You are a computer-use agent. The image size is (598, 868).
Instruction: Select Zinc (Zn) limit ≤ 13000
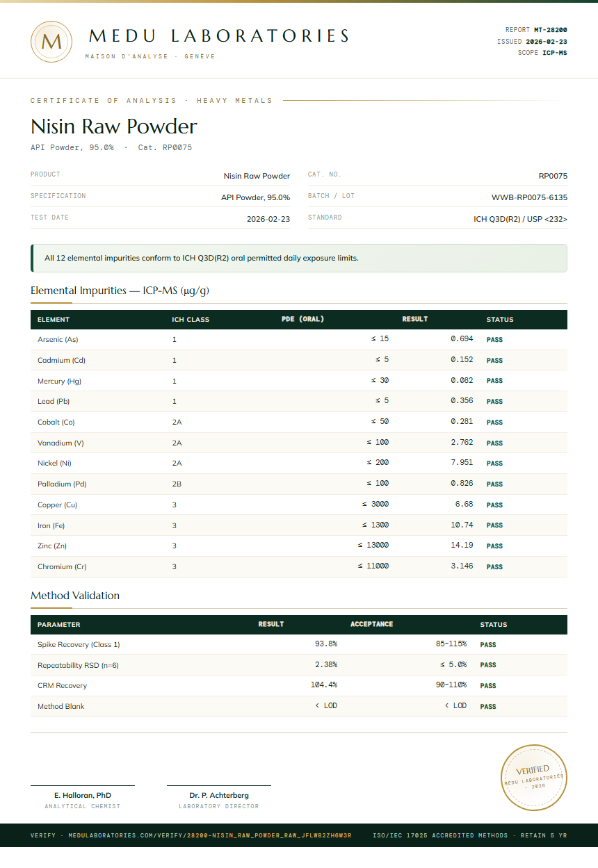pos(373,546)
